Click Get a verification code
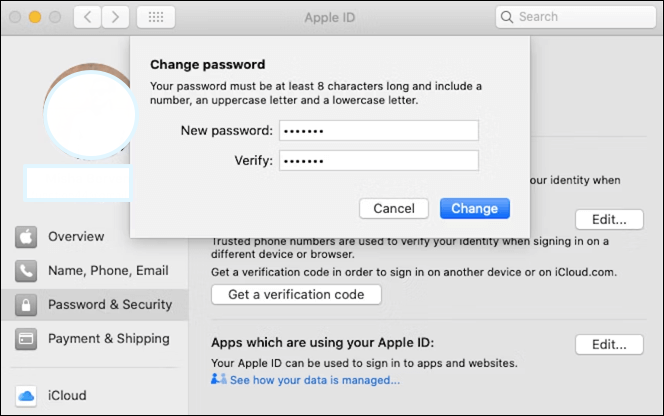 click(x=296, y=294)
